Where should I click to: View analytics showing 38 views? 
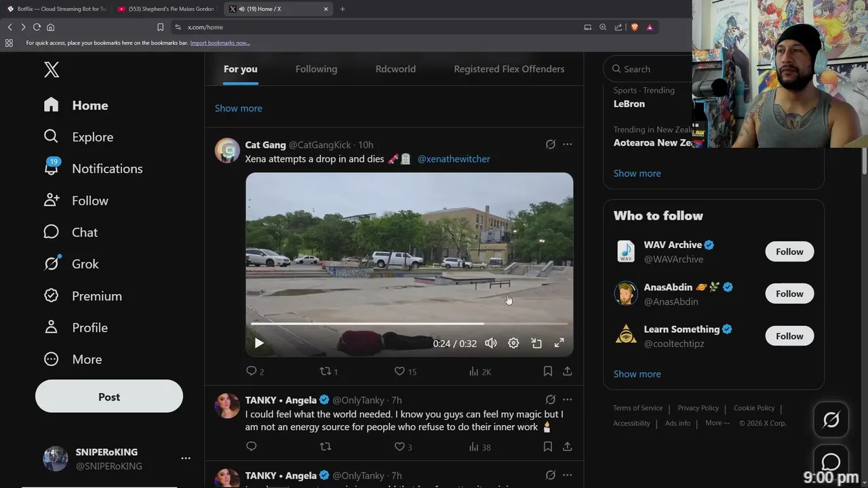tap(480, 447)
